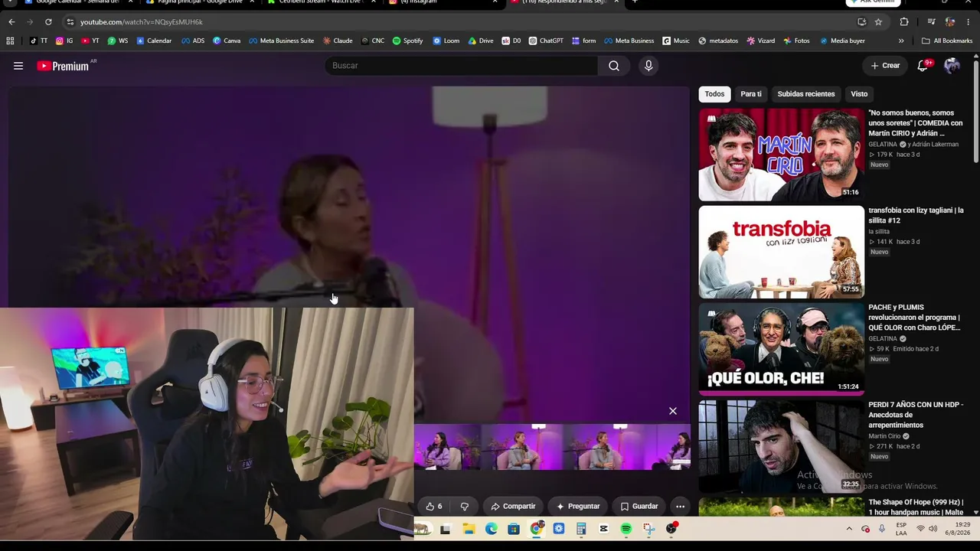Click the Chrome address bar URL

tap(141, 22)
